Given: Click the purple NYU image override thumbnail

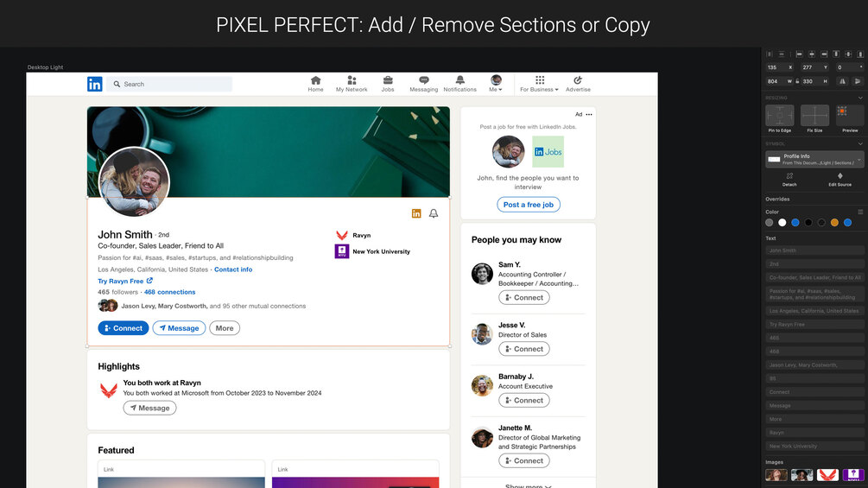Looking at the screenshot, I should point(853,475).
